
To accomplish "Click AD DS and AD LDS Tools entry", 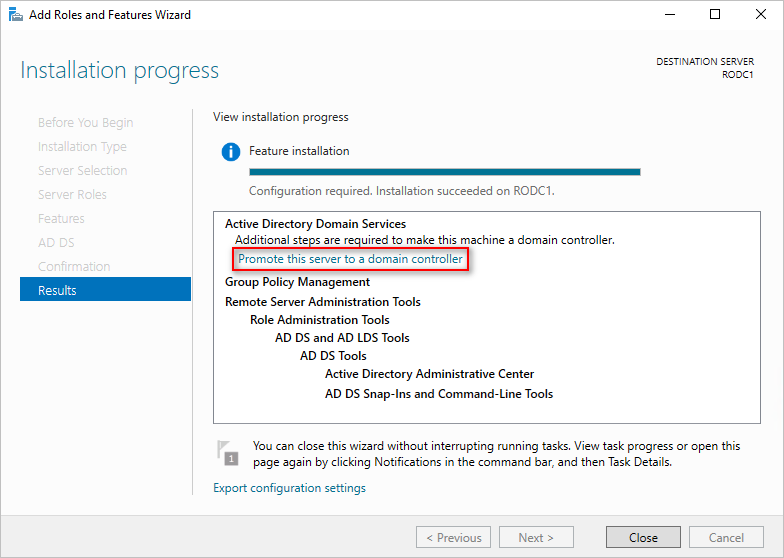I will click(342, 338).
